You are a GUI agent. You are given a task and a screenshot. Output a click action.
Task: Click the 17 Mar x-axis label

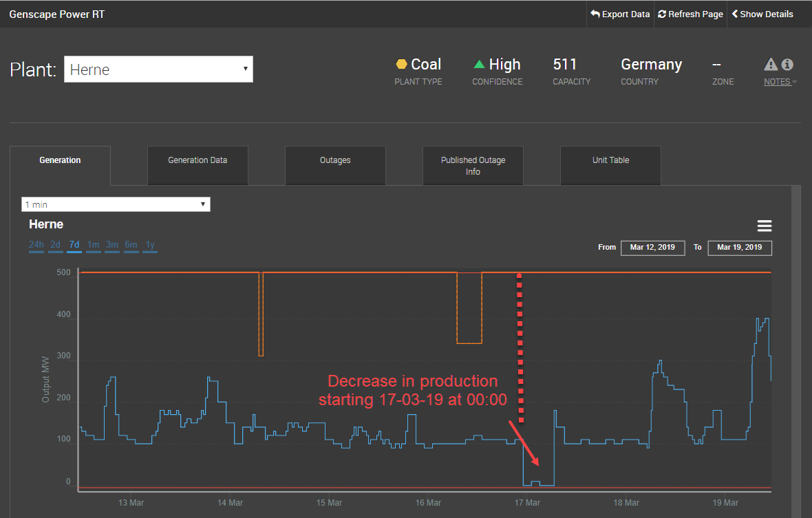527,502
